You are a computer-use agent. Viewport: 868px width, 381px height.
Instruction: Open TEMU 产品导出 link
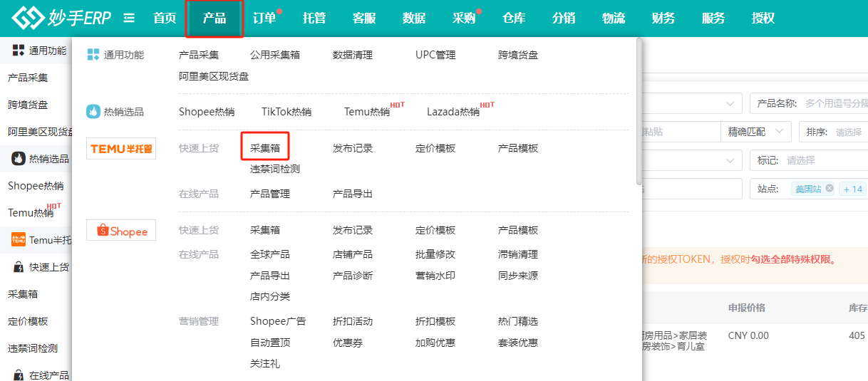pos(353,194)
